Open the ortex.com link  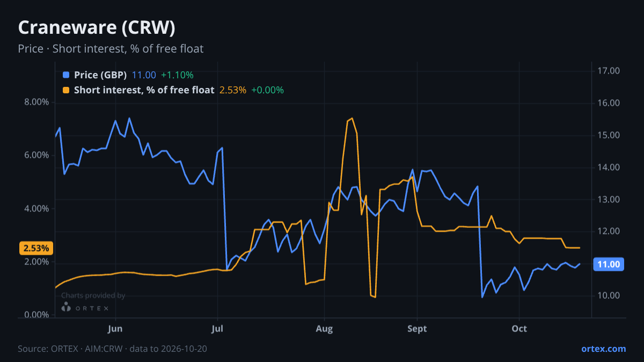604,349
